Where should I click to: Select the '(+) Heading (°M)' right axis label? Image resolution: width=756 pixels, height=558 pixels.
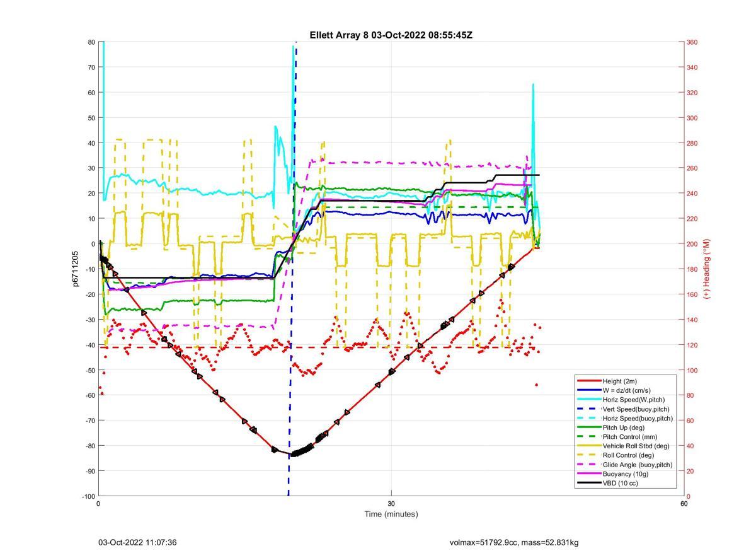[707, 269]
